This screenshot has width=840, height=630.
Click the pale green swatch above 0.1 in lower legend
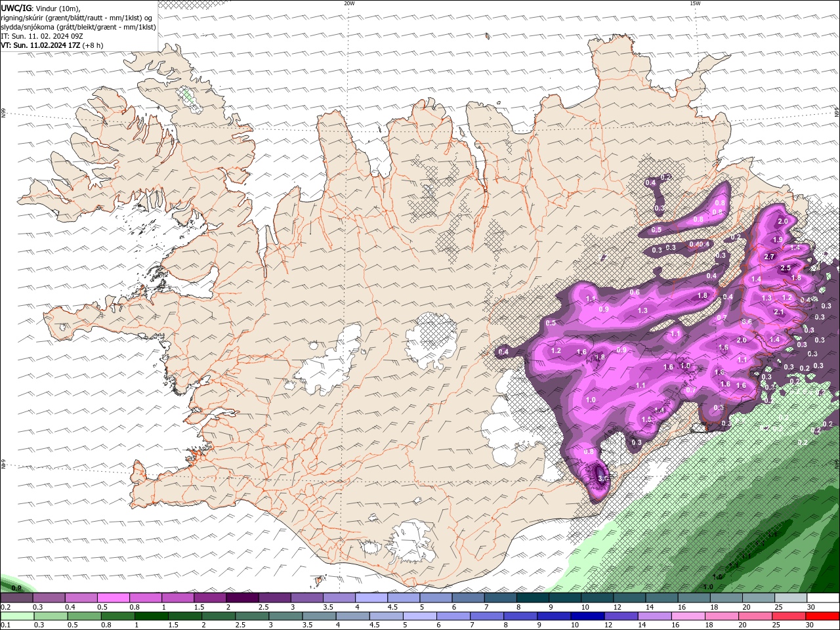coord(17,616)
